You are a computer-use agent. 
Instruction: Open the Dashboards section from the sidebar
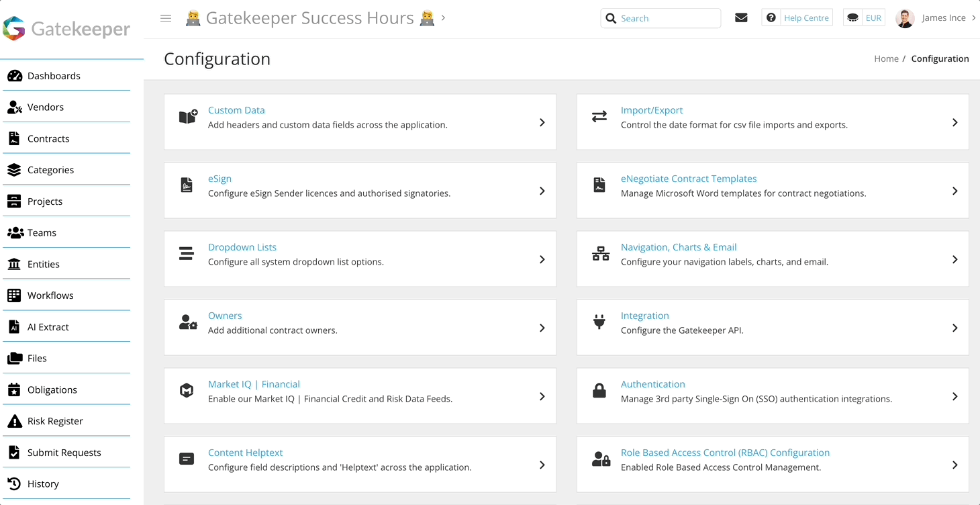[54, 75]
